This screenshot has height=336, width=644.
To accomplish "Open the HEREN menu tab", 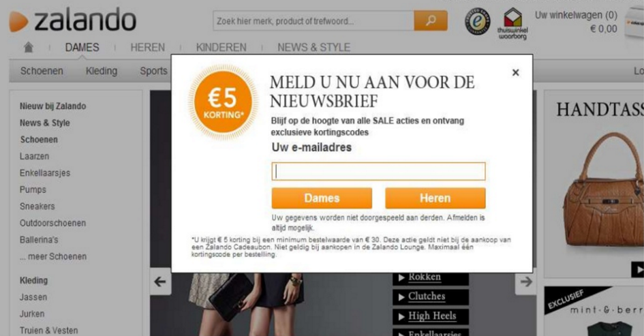I will click(x=147, y=47).
